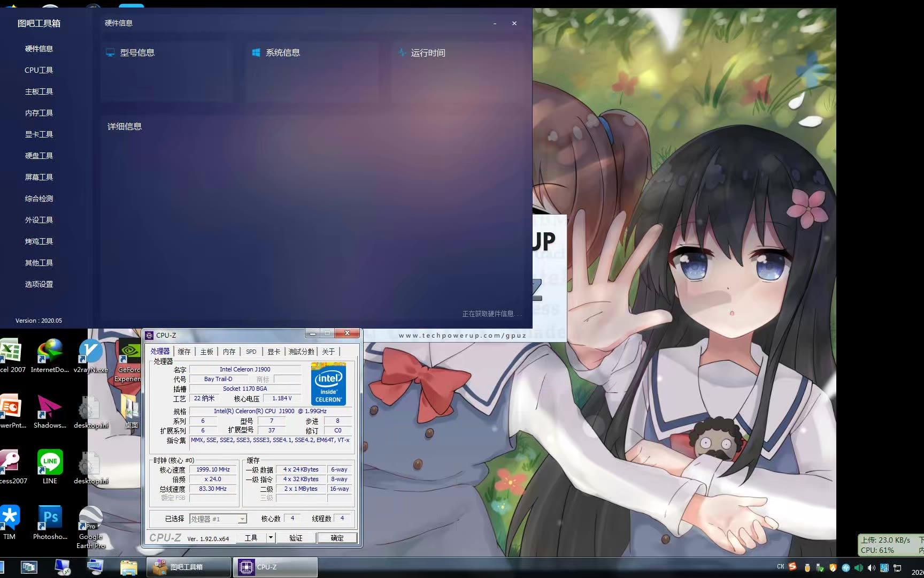Image resolution: width=924 pixels, height=578 pixels.
Task: Click the 核心速度 value 1999.10 MHz
Action: tap(213, 470)
